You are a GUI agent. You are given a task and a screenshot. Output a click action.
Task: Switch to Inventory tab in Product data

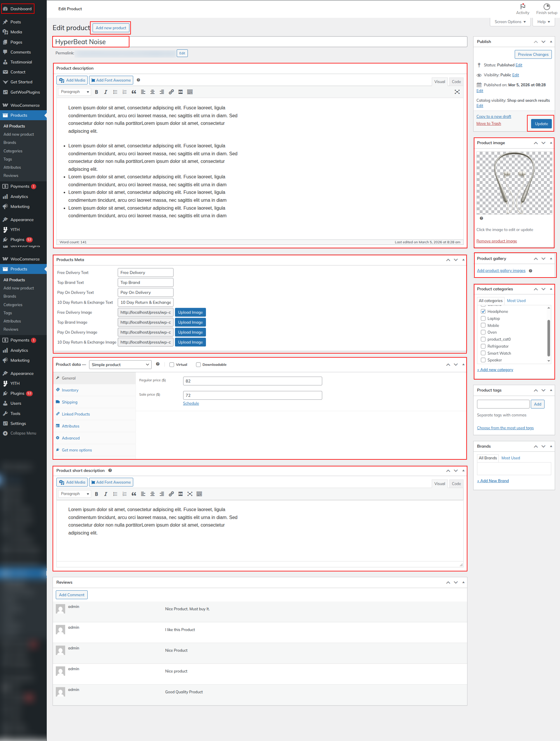click(70, 390)
